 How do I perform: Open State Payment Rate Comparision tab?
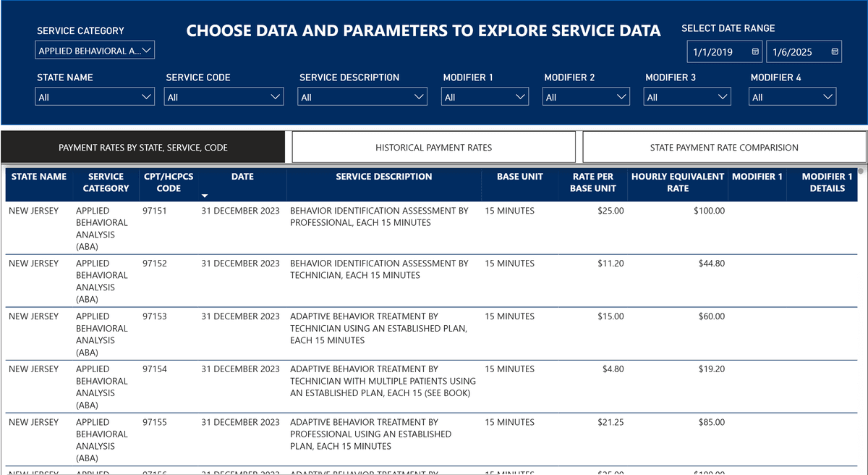724,148
